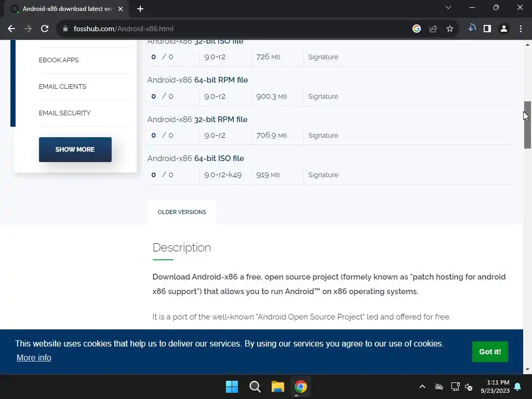Click the SHOW MORE button

click(x=75, y=150)
